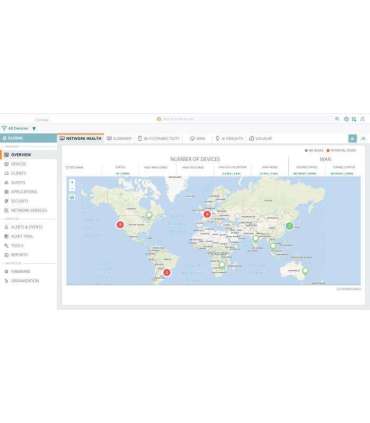Viewport: 370px width, 423px height.
Task: Click the Clients icon in sidebar
Action: [6, 173]
